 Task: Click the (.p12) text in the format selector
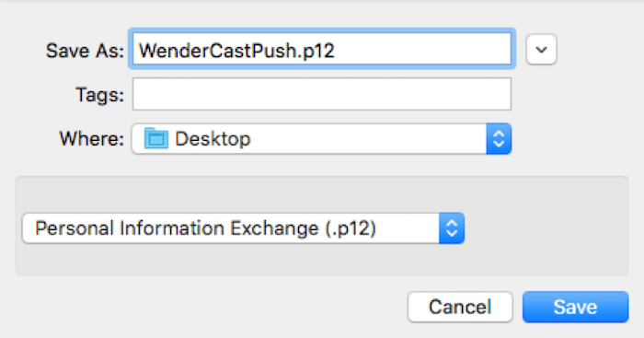point(351,228)
